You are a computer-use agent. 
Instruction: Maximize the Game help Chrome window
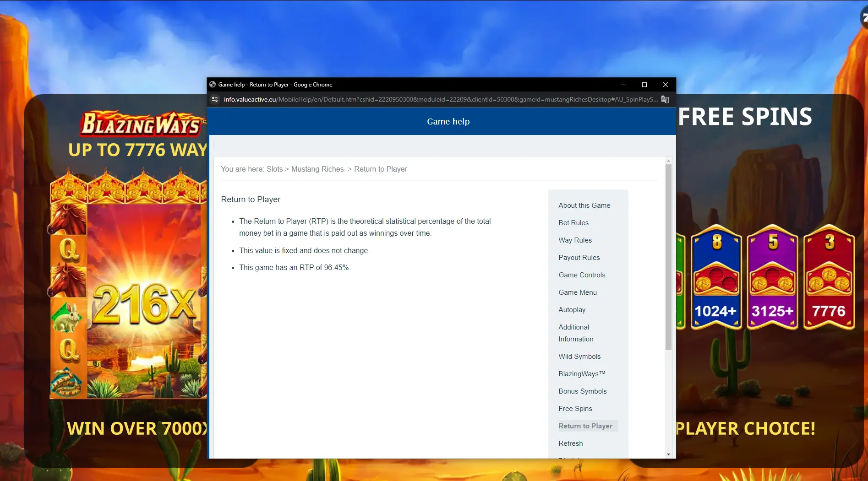pyautogui.click(x=644, y=85)
